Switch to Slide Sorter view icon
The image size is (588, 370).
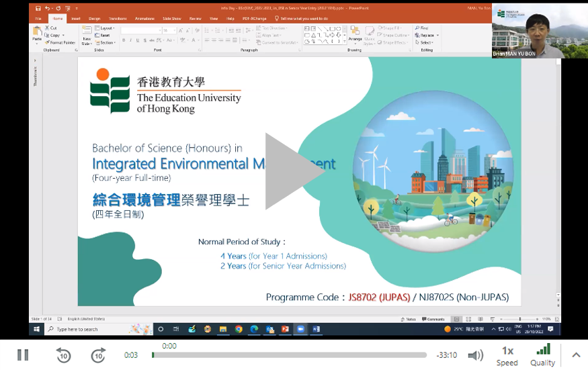468,319
